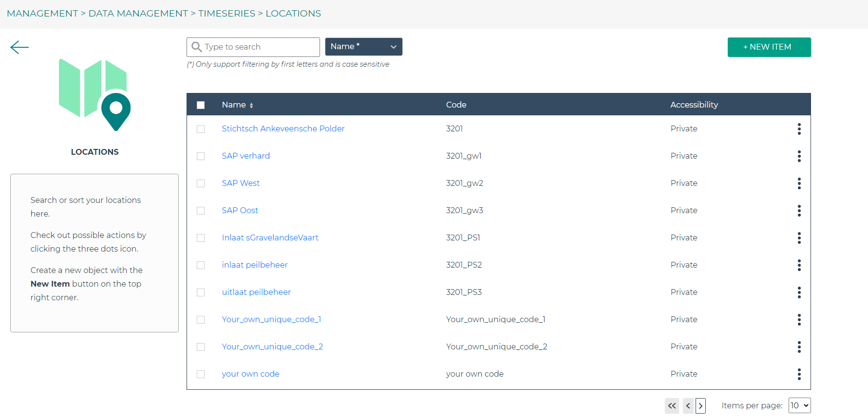The width and height of the screenshot is (868, 419).
Task: Click code cell 3201_PS3
Action: point(464,292)
